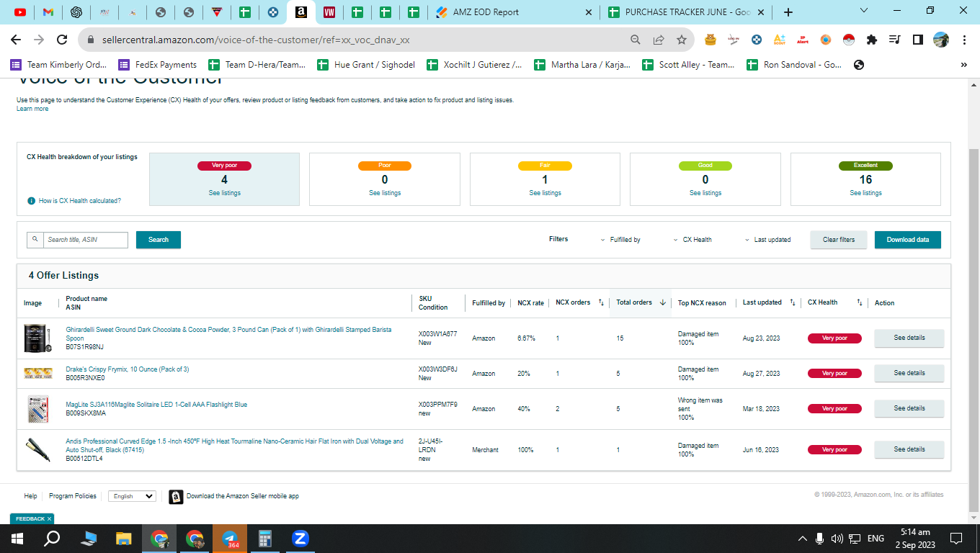980x553 pixels.
Task: Open the browser zoom magnifier icon
Action: point(635,40)
